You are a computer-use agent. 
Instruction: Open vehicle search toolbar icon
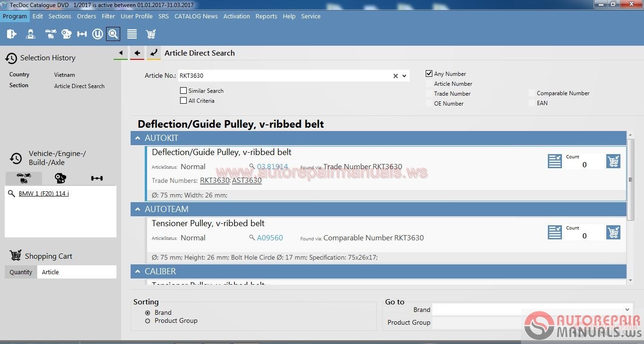coord(50,34)
